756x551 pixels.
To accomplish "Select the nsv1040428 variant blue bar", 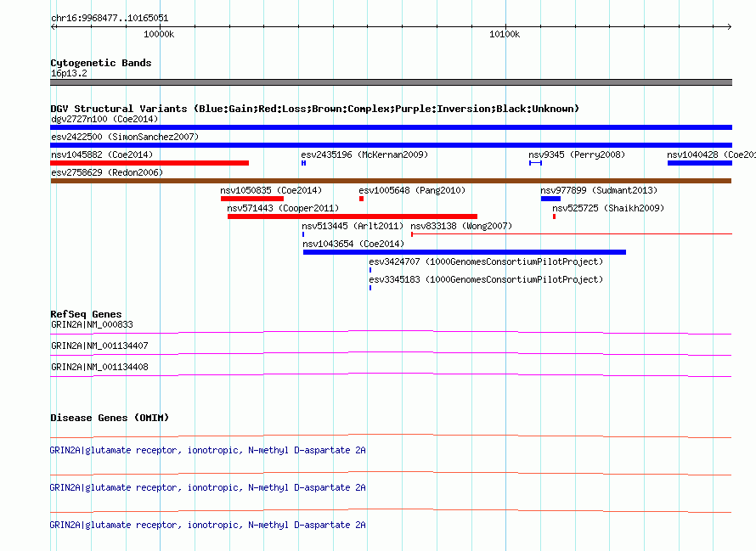I will tap(700, 163).
